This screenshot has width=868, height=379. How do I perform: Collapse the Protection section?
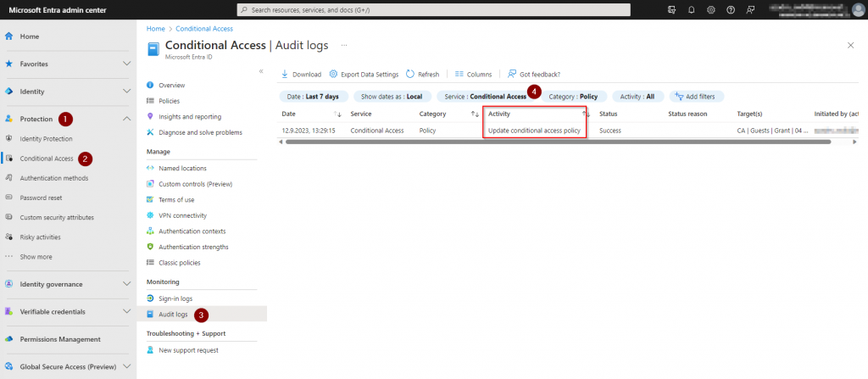pyautogui.click(x=126, y=119)
